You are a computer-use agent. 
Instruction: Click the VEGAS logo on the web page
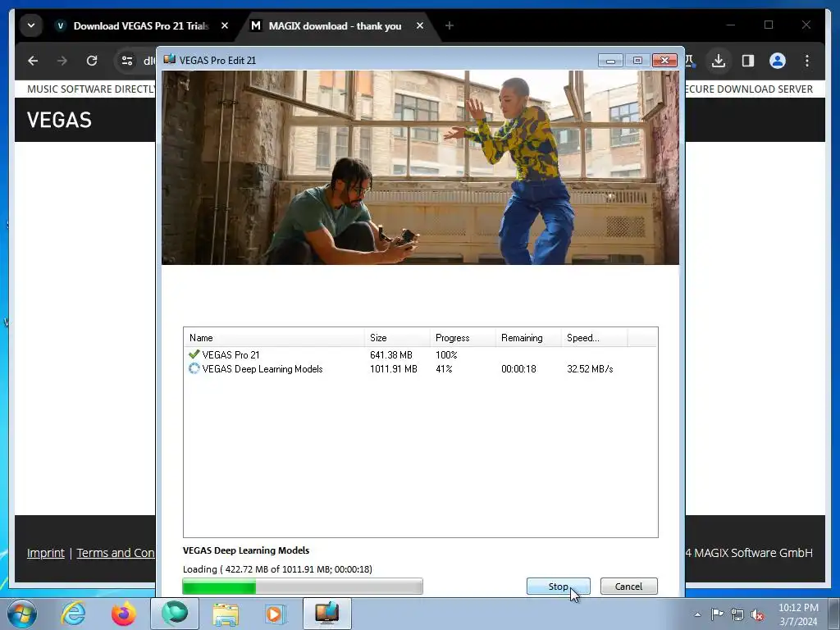click(59, 120)
